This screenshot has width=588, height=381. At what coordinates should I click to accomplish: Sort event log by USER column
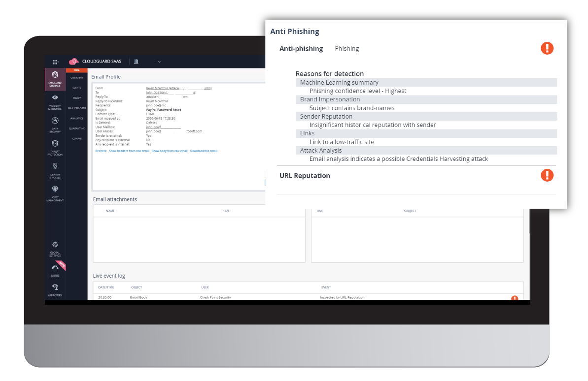[205, 287]
